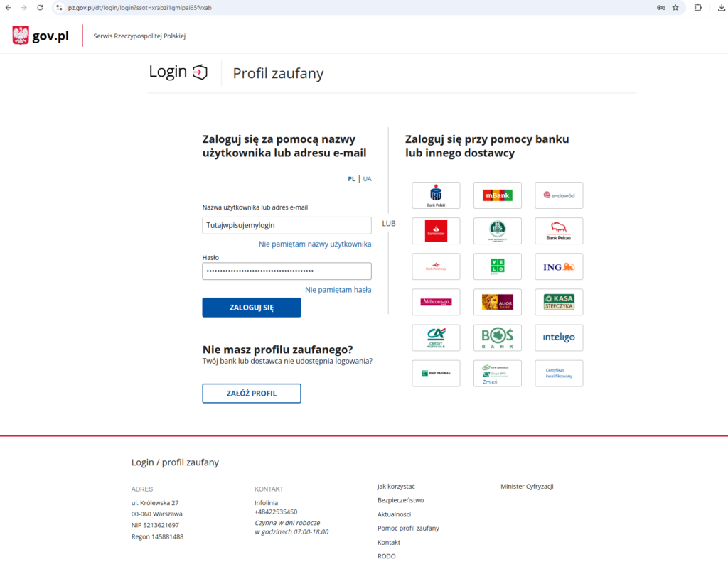The width and height of the screenshot is (728, 579).
Task: Open 'Nie pamiętam hasła' link
Action: tap(338, 290)
